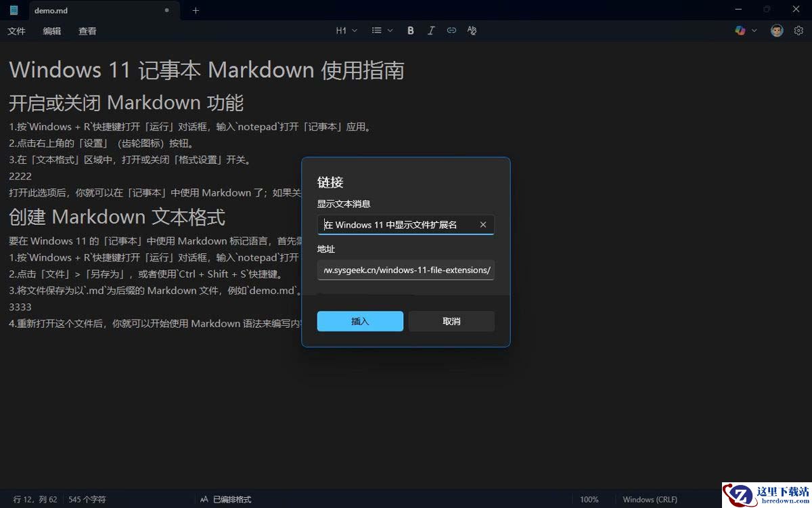Click the 显示文本消息 input field

click(x=405, y=225)
